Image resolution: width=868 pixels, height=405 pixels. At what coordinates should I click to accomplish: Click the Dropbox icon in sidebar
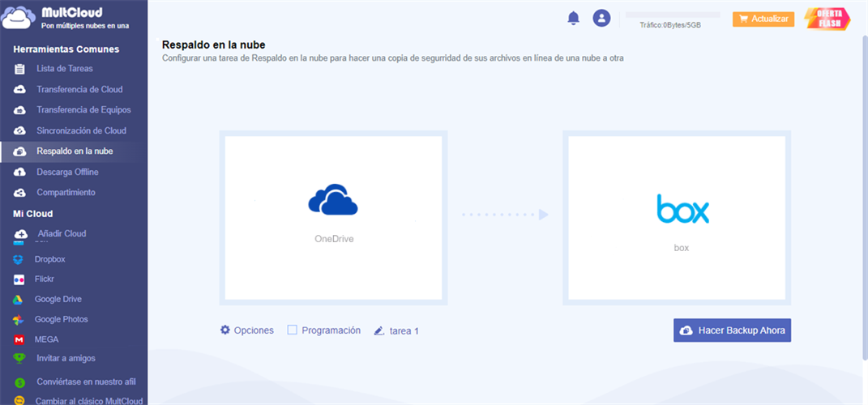click(x=19, y=259)
